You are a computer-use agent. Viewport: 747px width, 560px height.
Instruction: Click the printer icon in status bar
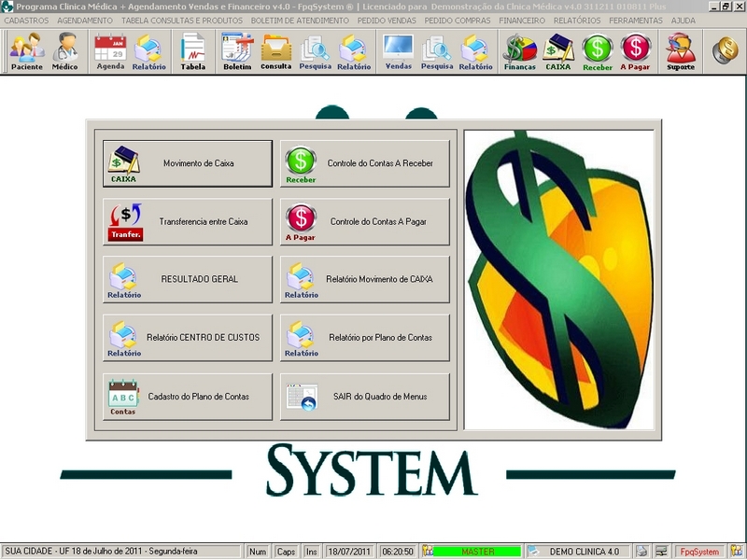click(641, 552)
